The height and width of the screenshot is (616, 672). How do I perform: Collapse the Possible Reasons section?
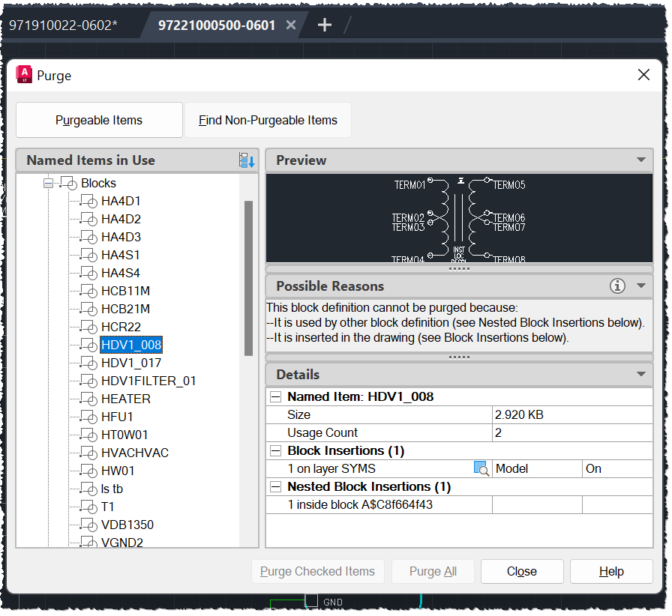tap(641, 286)
